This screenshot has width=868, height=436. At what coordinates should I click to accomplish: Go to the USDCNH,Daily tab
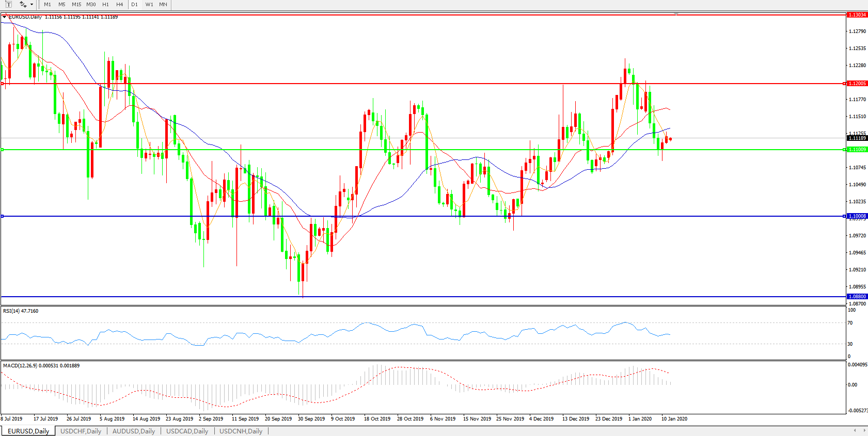click(241, 431)
